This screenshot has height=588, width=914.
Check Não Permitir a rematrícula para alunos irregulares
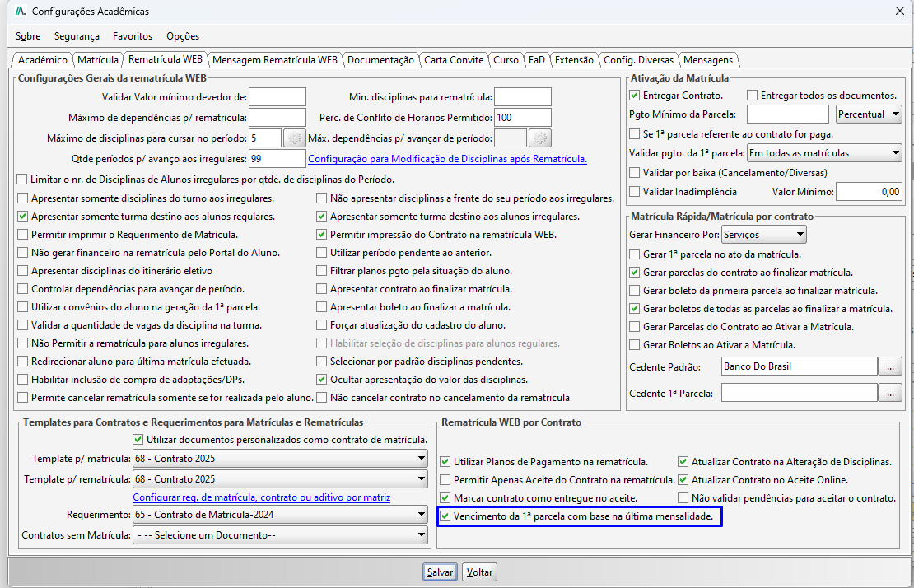click(x=23, y=343)
